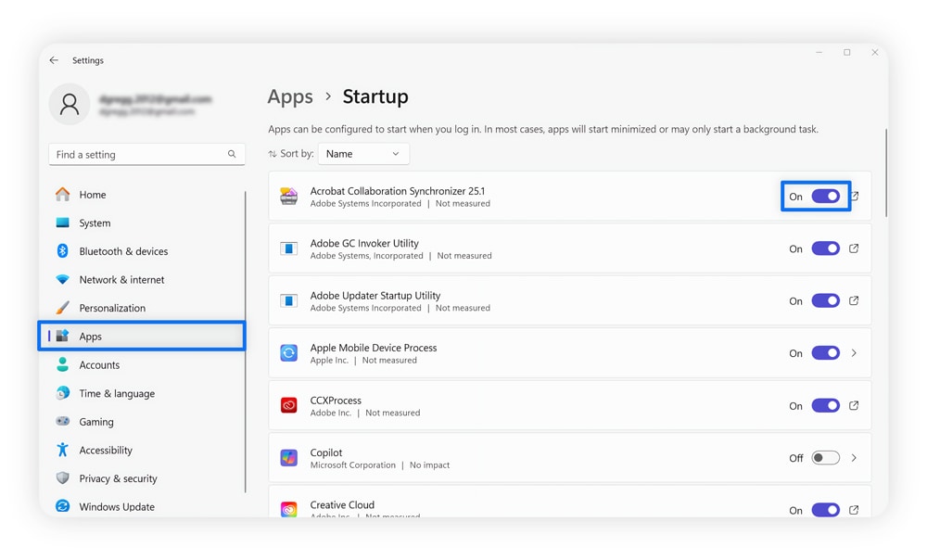Disable CCXProcess startup toggle
The image size is (927, 560).
(824, 405)
